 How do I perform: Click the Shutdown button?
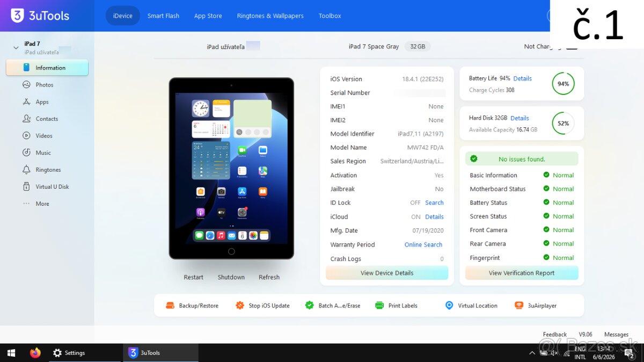(x=231, y=277)
